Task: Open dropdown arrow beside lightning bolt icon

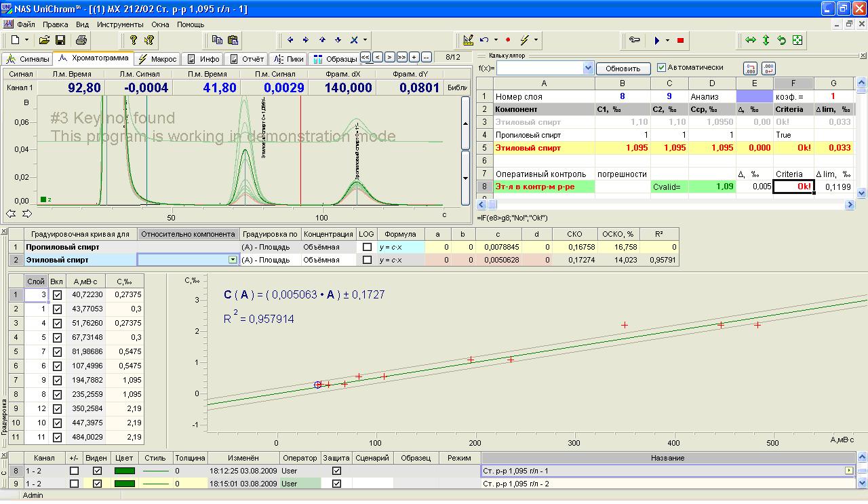Action: click(536, 40)
